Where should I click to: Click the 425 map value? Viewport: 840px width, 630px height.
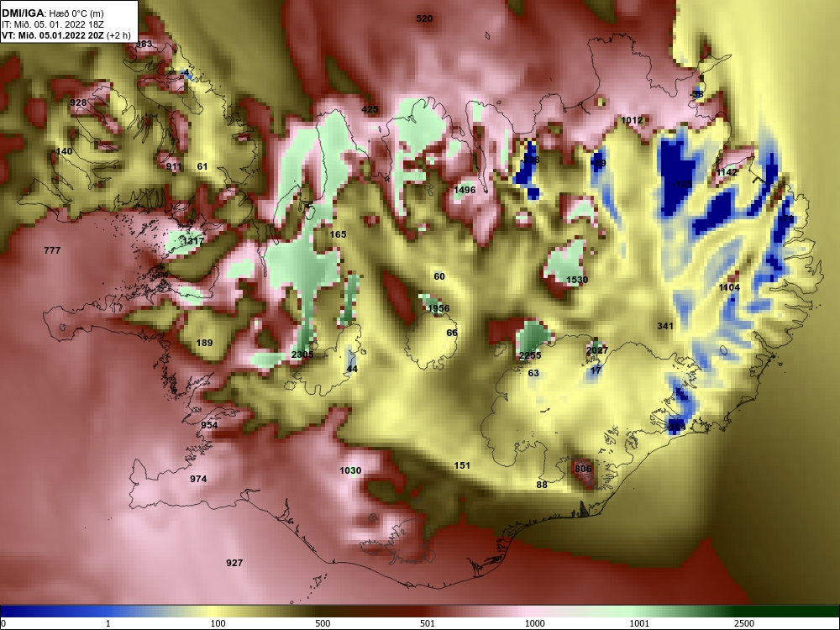[x=370, y=109]
